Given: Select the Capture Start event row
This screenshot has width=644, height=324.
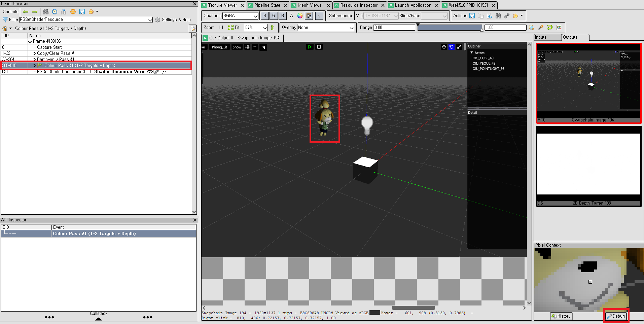Looking at the screenshot, I should [x=96, y=47].
